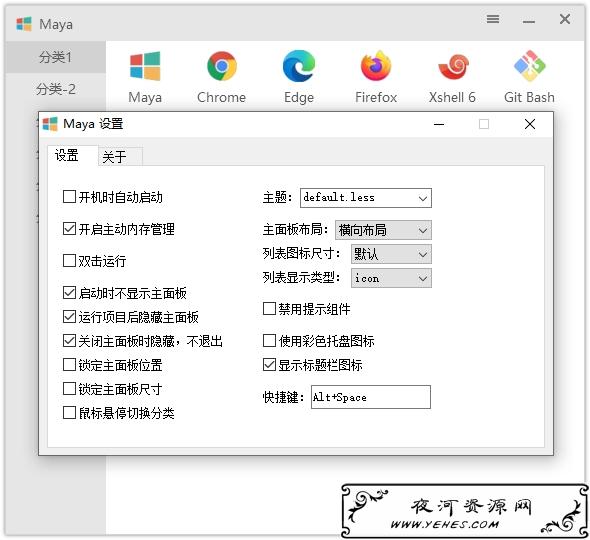Click the Maya app shortcut icon
The image size is (590, 540).
pyautogui.click(x=145, y=66)
